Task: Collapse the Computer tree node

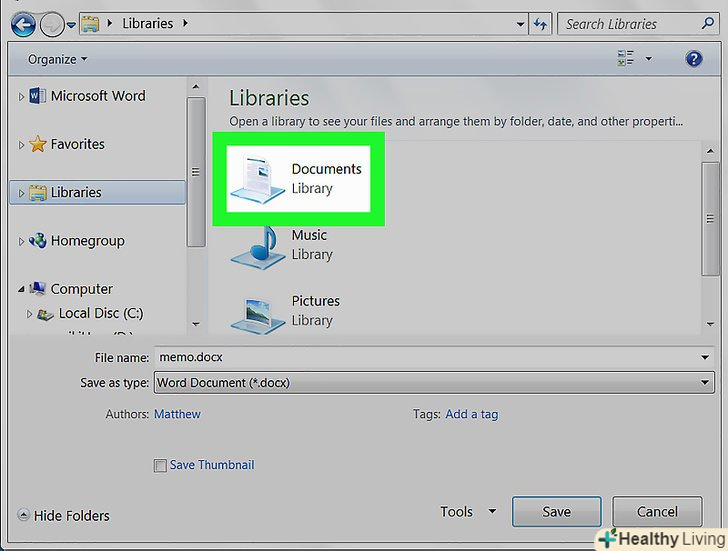Action: [x=21, y=289]
